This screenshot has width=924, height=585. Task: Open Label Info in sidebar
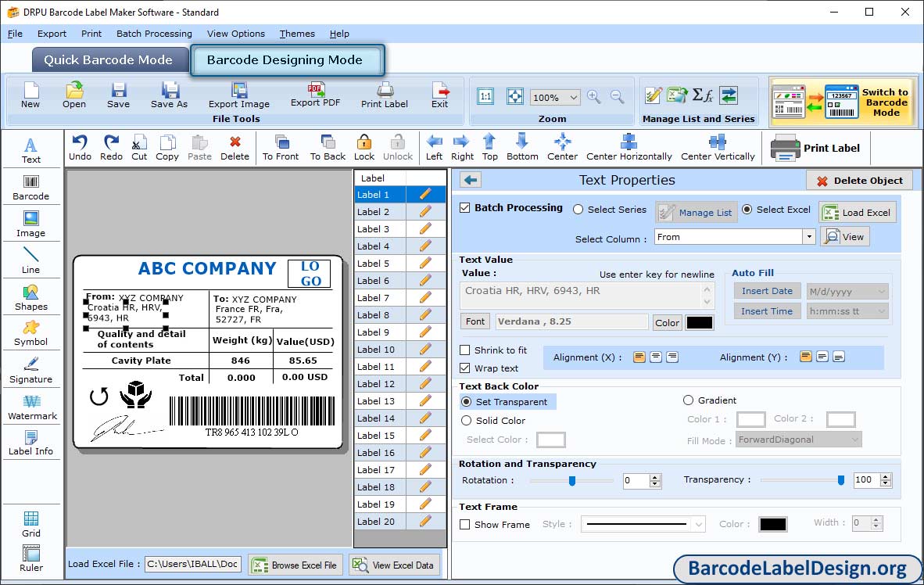point(30,443)
